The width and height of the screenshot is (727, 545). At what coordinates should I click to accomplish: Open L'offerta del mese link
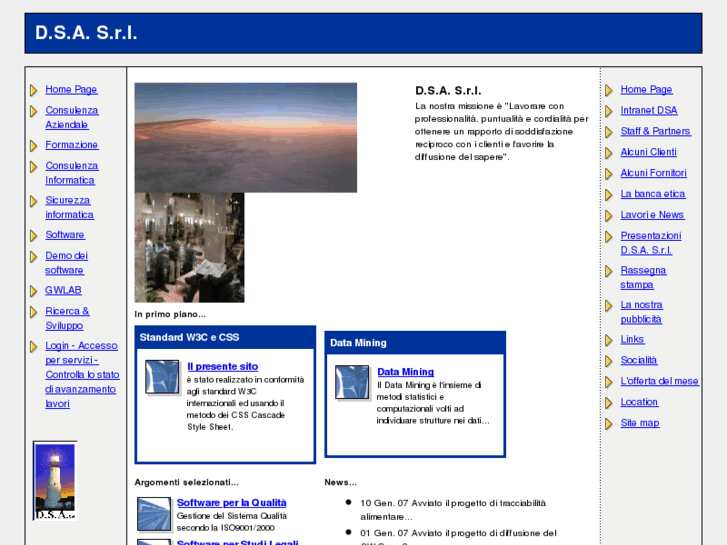click(659, 381)
